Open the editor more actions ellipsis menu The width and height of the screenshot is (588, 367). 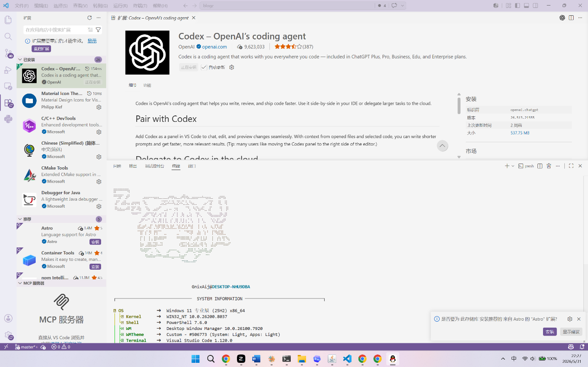coord(580,18)
